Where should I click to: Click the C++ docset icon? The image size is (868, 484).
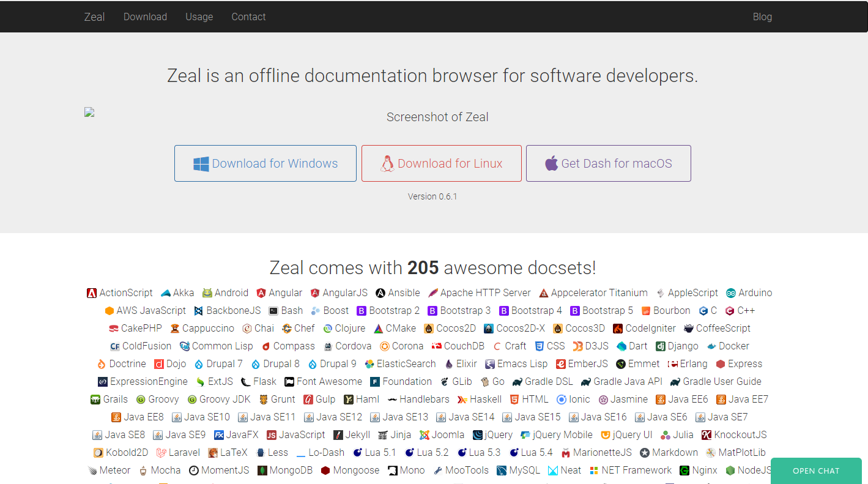pos(730,311)
